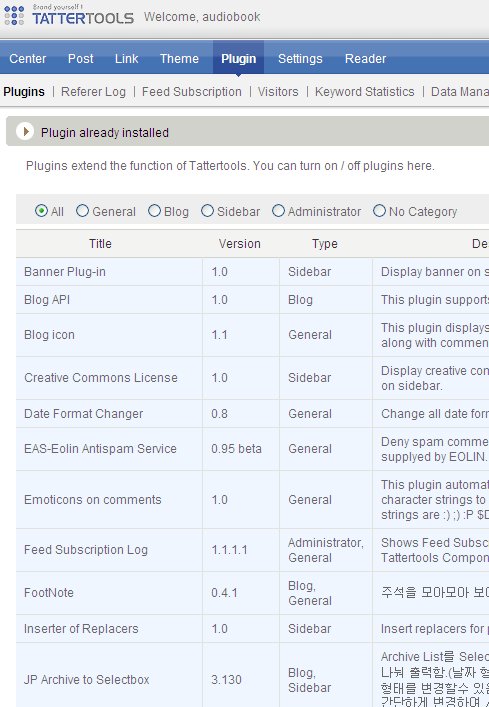Open the Reader tab
This screenshot has width=489, height=707.
[366, 59]
